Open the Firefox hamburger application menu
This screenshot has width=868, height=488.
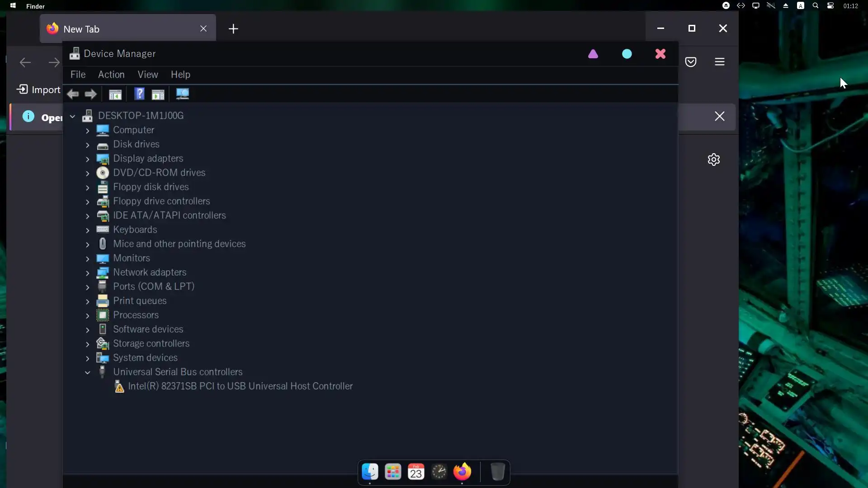(720, 62)
